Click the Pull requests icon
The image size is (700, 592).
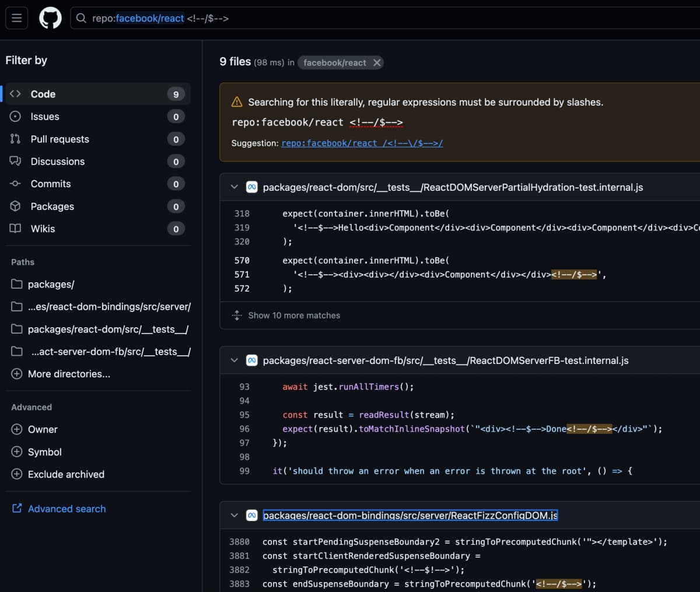pyautogui.click(x=16, y=139)
